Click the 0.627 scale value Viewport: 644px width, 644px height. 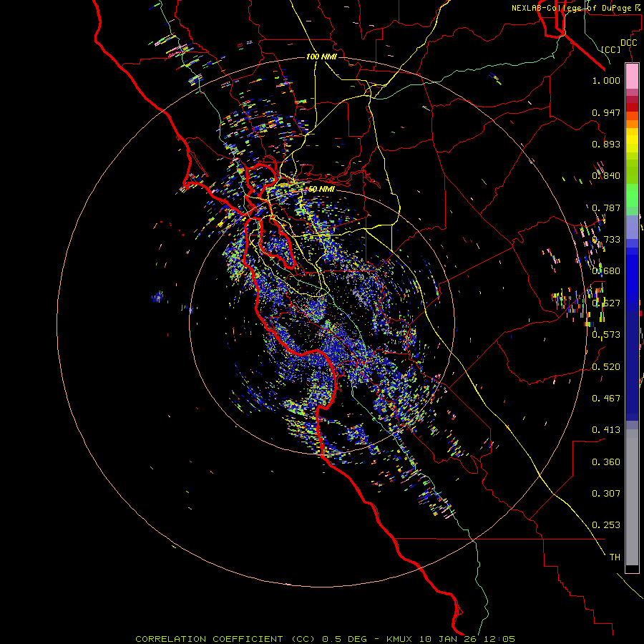point(606,303)
